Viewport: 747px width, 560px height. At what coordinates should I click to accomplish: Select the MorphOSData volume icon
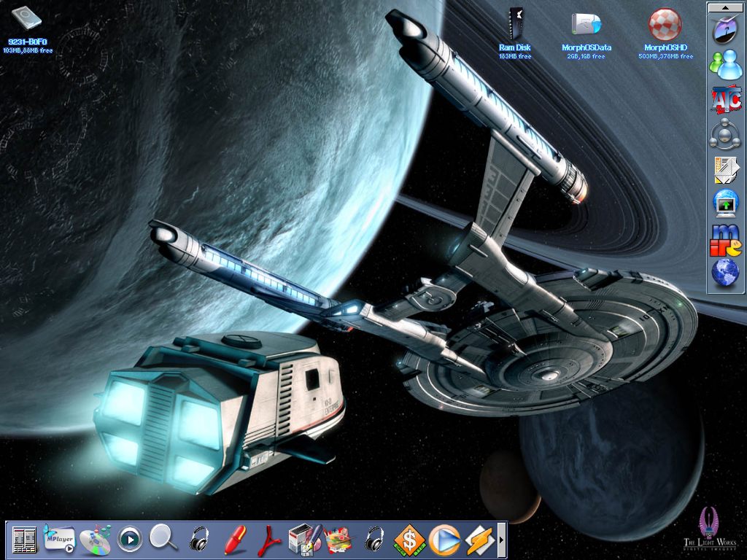click(587, 25)
